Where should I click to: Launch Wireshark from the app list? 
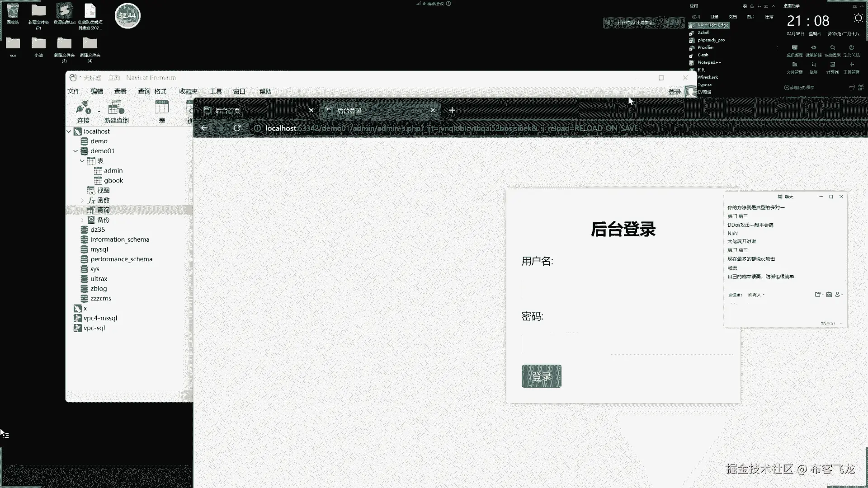(708, 77)
